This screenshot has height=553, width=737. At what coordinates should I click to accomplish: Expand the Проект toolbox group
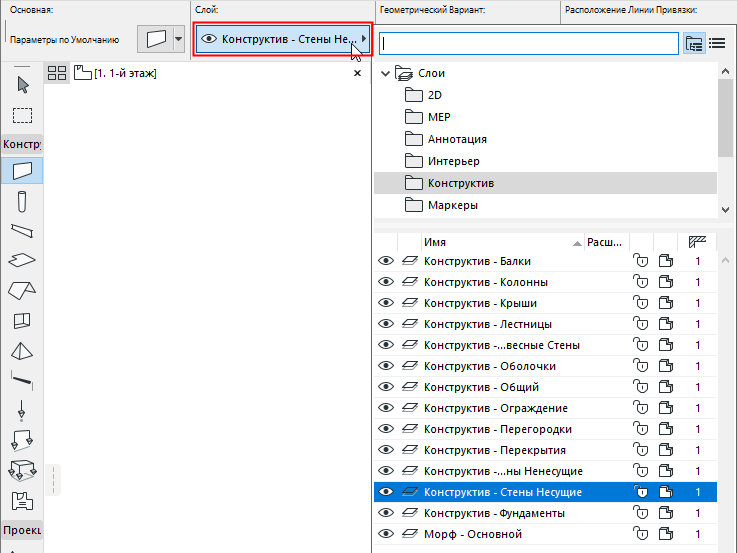pyautogui.click(x=22, y=530)
